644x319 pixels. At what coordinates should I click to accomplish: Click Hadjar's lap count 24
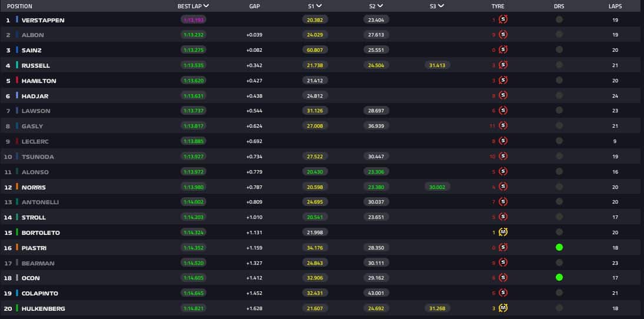click(615, 96)
